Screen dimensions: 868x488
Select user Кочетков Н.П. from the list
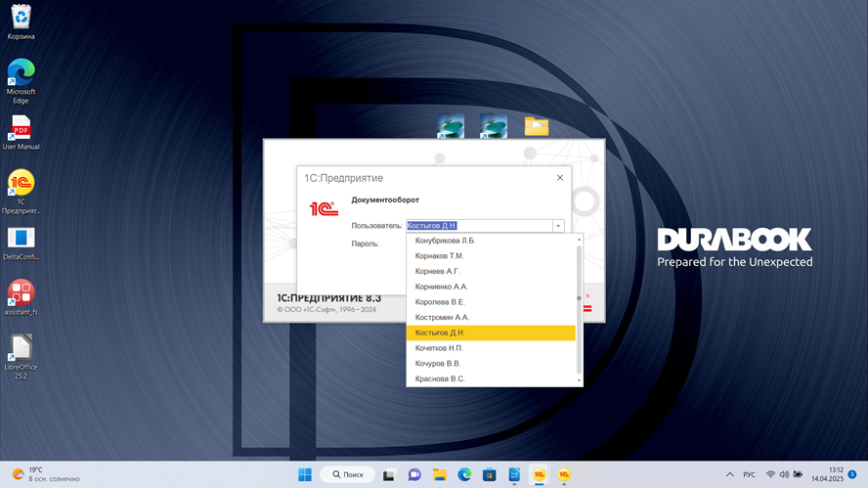[x=491, y=348]
